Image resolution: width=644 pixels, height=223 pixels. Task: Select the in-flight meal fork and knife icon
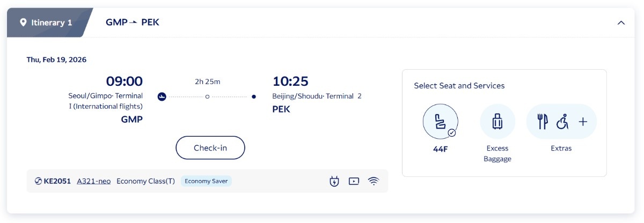click(543, 122)
